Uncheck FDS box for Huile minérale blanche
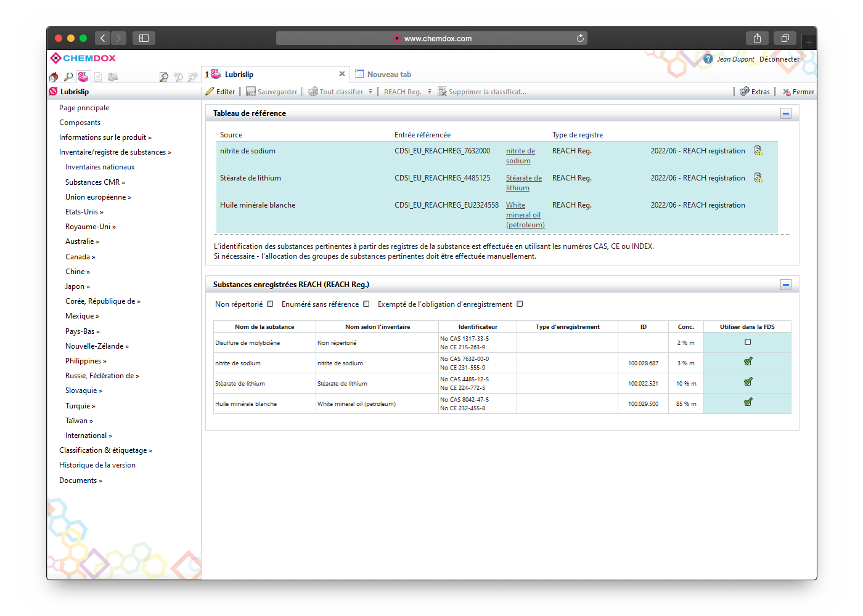The width and height of the screenshot is (863, 616). [x=748, y=402]
